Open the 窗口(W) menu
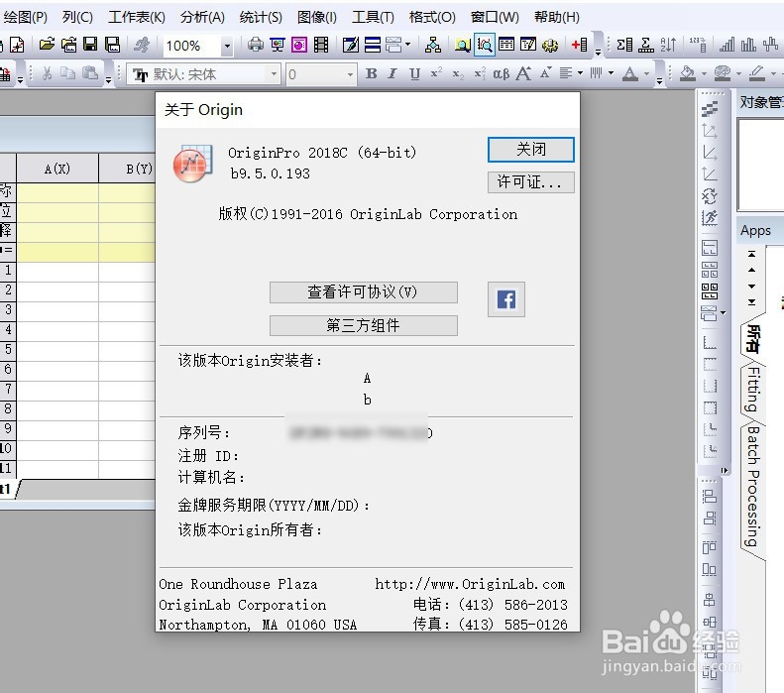This screenshot has width=784, height=693. (495, 17)
